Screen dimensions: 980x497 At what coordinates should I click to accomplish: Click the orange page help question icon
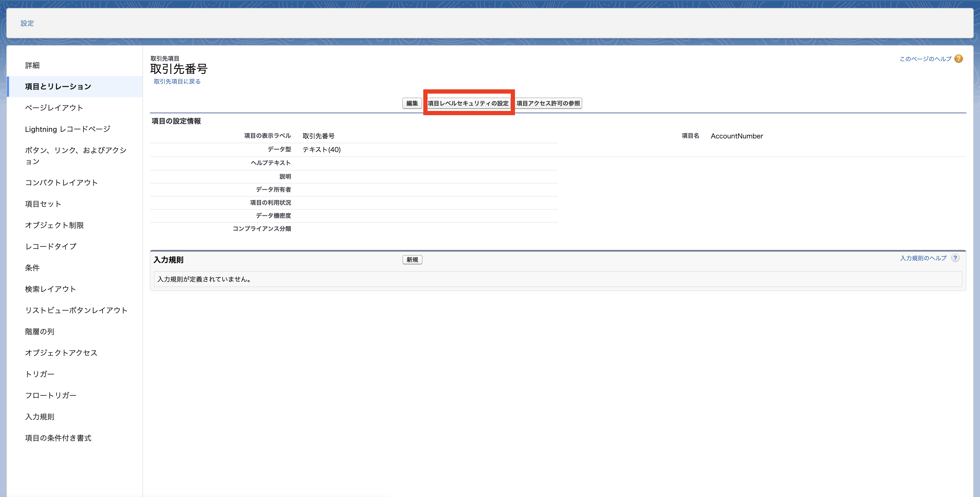coord(959,58)
